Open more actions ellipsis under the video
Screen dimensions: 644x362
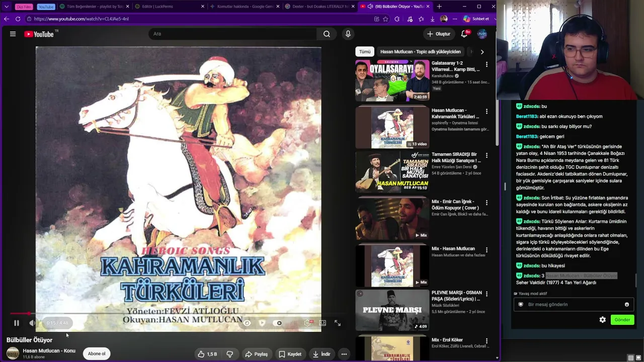344,354
